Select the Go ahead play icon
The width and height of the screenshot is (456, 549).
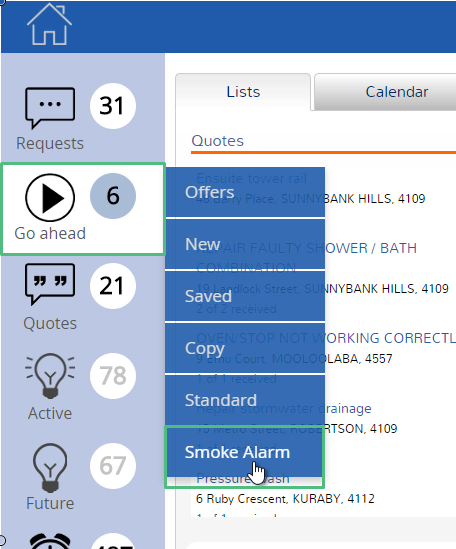50,197
